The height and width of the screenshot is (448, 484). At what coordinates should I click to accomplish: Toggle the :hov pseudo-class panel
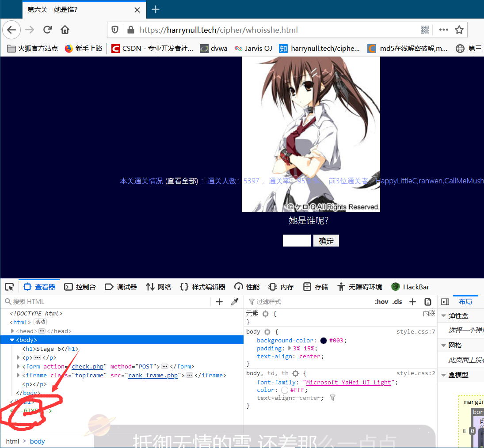(381, 301)
